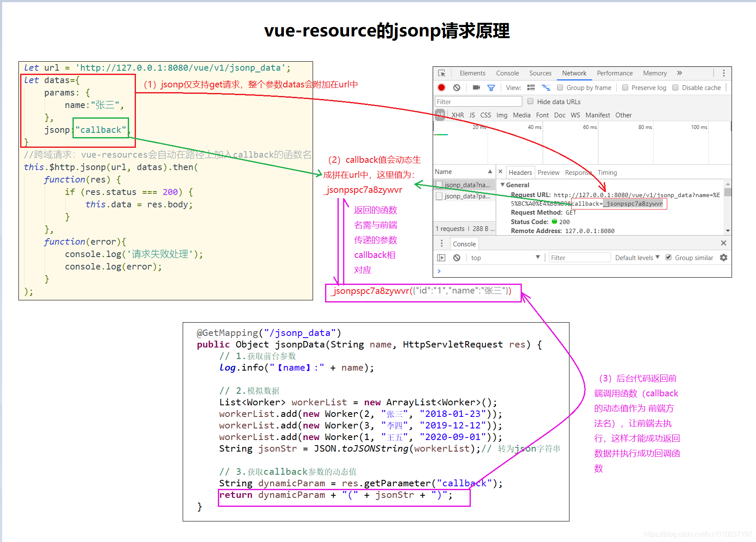Show more DevTools tabs chevron
The height and width of the screenshot is (542, 756).
[x=680, y=73]
